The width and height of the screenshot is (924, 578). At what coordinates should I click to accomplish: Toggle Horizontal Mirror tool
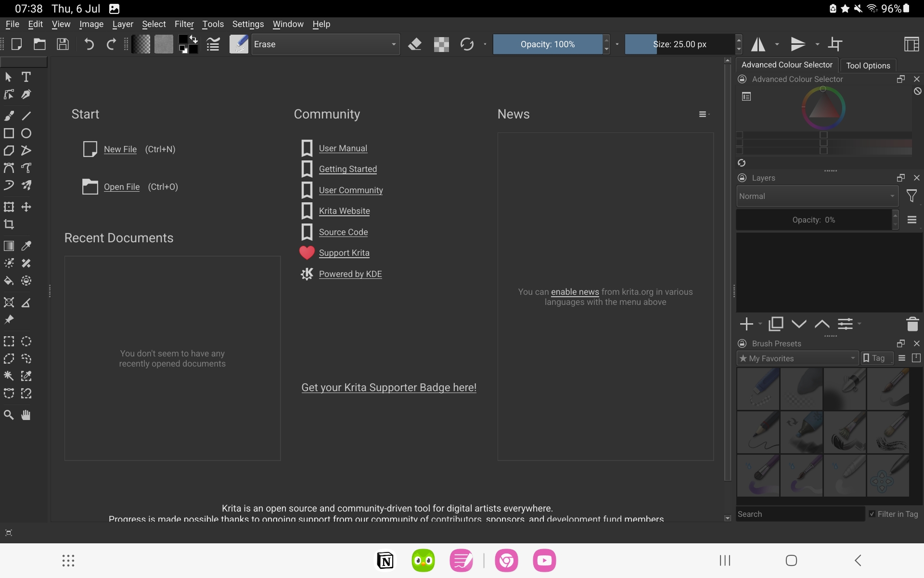click(758, 44)
